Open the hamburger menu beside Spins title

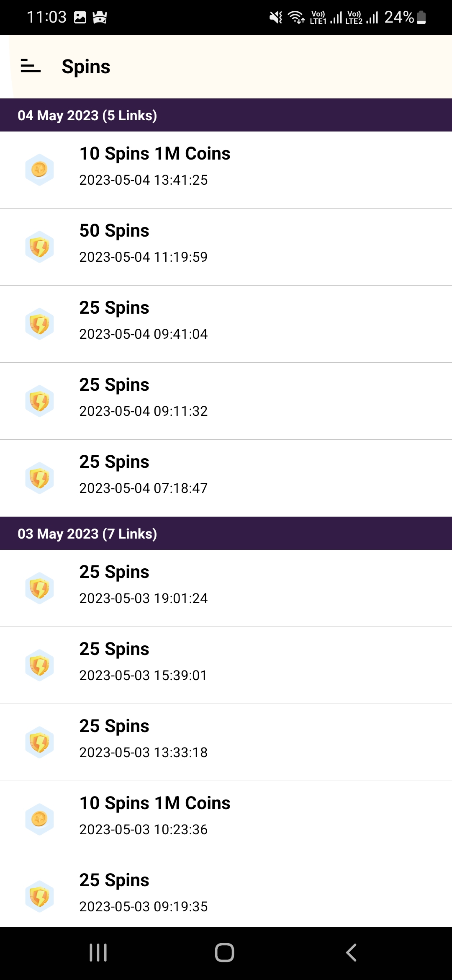pos(31,66)
